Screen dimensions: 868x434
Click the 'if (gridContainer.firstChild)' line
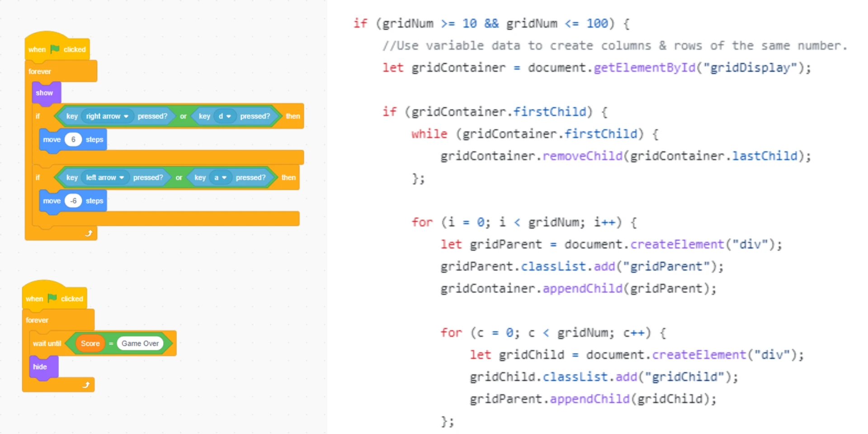click(495, 112)
